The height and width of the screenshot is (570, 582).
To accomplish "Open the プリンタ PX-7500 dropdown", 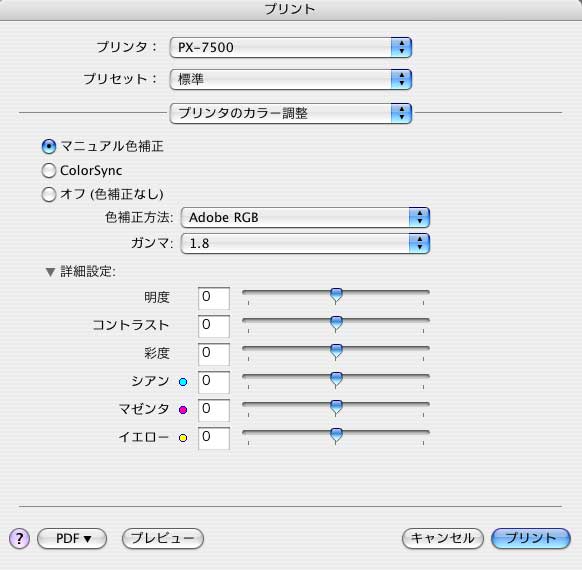I will pos(291,48).
